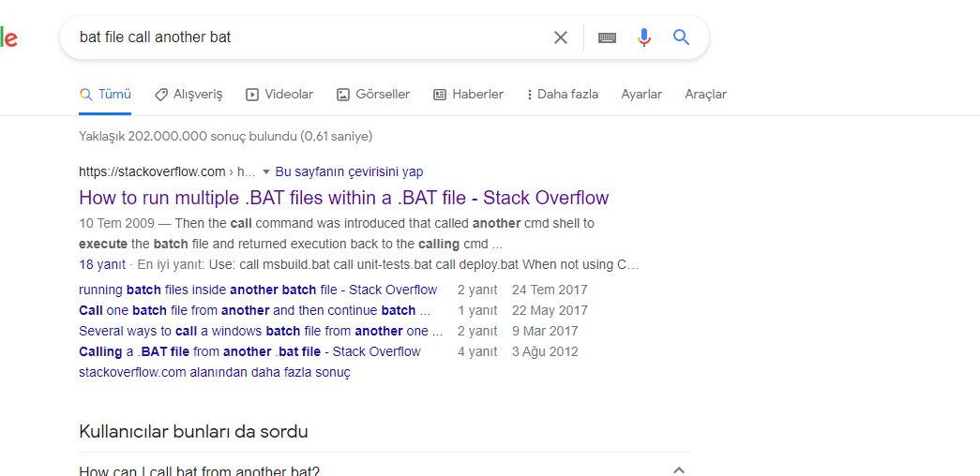Click the '18 yanıt' link
Screen dimensions: 980x476
[x=102, y=264]
